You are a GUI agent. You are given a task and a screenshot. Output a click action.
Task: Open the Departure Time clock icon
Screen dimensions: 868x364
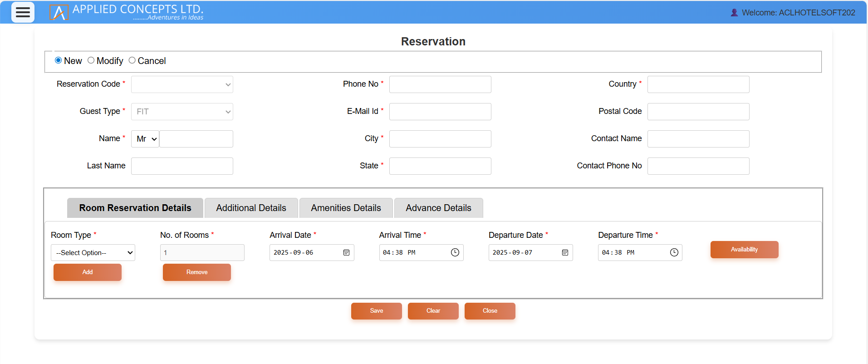click(674, 253)
